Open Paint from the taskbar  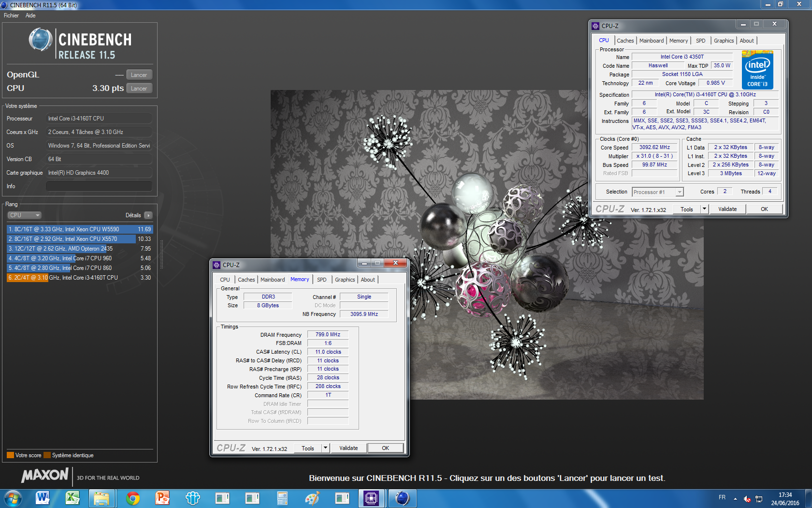coord(312,498)
